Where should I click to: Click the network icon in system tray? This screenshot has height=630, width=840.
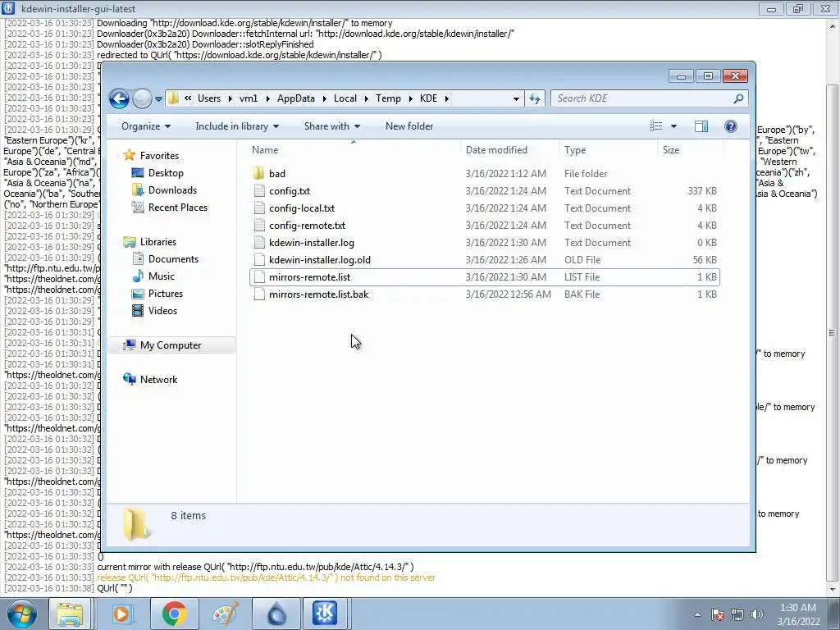pyautogui.click(x=737, y=614)
